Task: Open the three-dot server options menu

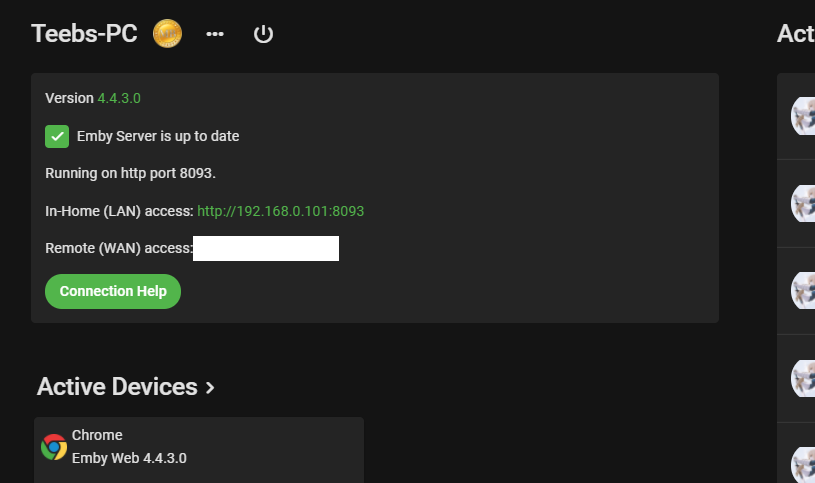Action: tap(215, 34)
